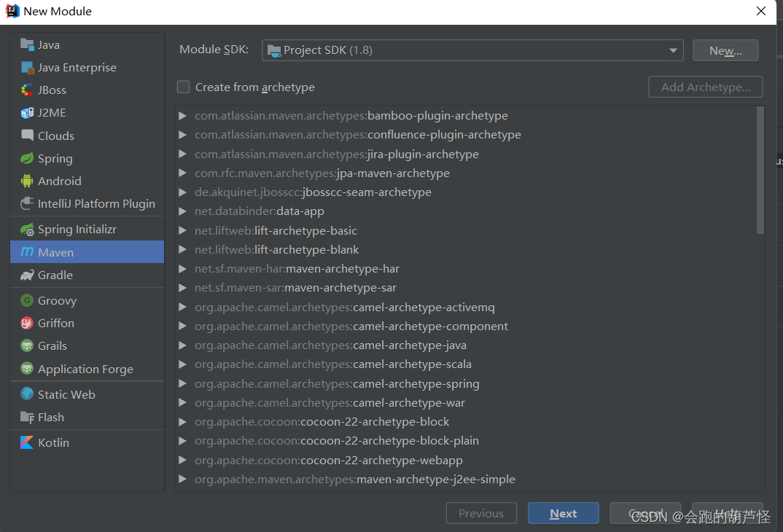783x532 pixels.
Task: Click the New... SDK button
Action: [725, 50]
